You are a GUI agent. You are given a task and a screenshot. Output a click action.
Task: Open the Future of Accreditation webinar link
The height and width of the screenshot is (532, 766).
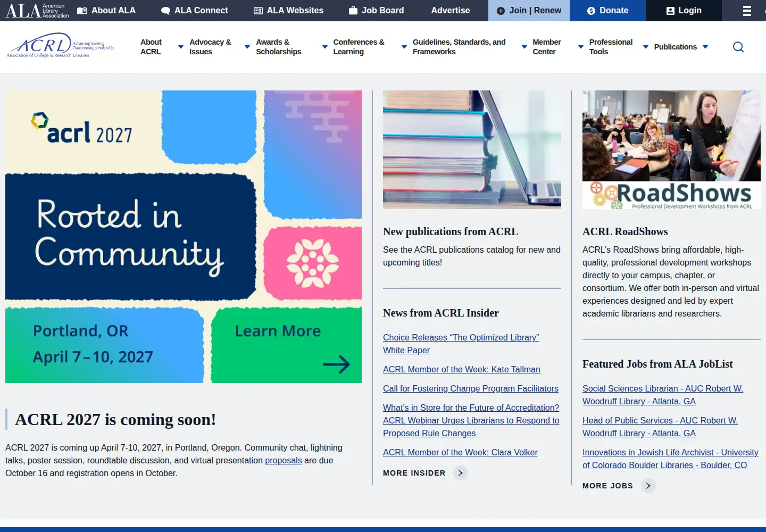tap(471, 420)
